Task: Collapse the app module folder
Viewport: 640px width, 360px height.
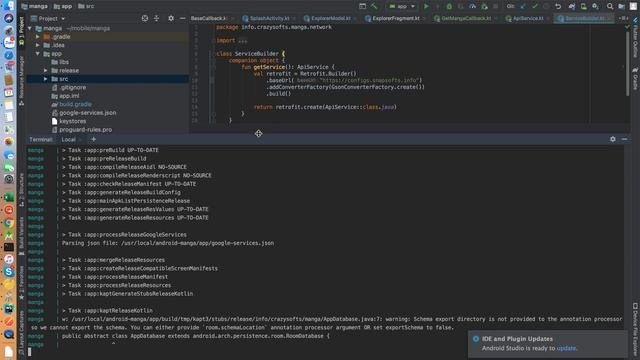Action: coord(38,53)
